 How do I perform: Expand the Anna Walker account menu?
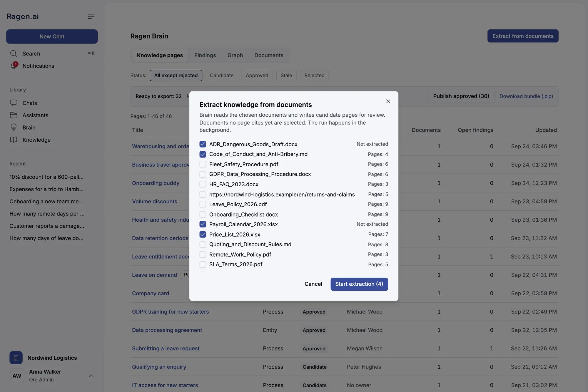(91, 376)
